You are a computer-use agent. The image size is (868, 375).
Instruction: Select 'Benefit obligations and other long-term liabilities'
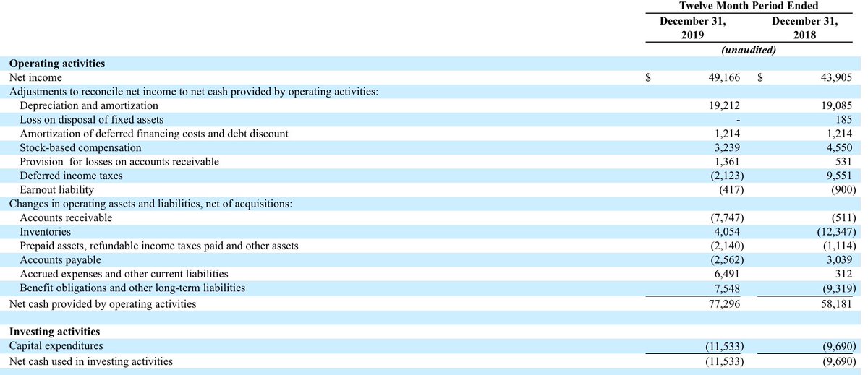132,288
